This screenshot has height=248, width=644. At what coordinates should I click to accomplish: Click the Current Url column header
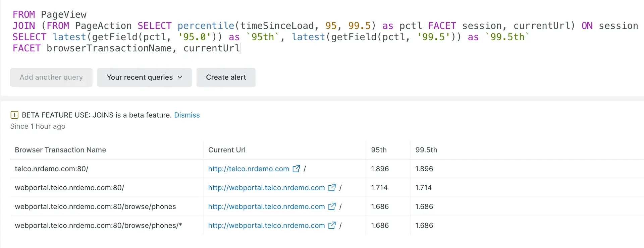point(227,150)
